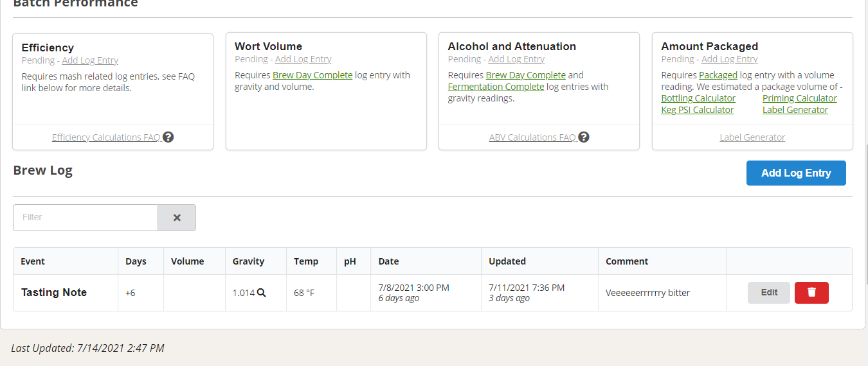This screenshot has height=366, width=868.
Task: Open the Keg PSI Calculator link
Action: (697, 110)
